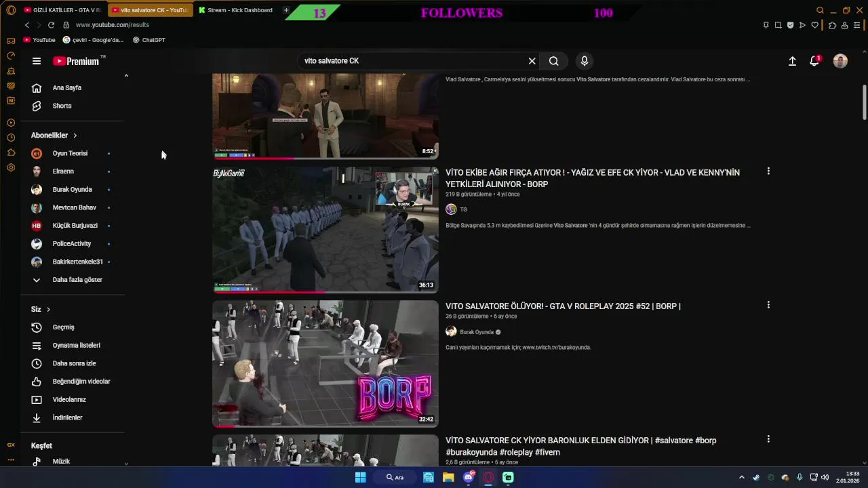
Task: Clear the search box with the X
Action: coord(532,61)
